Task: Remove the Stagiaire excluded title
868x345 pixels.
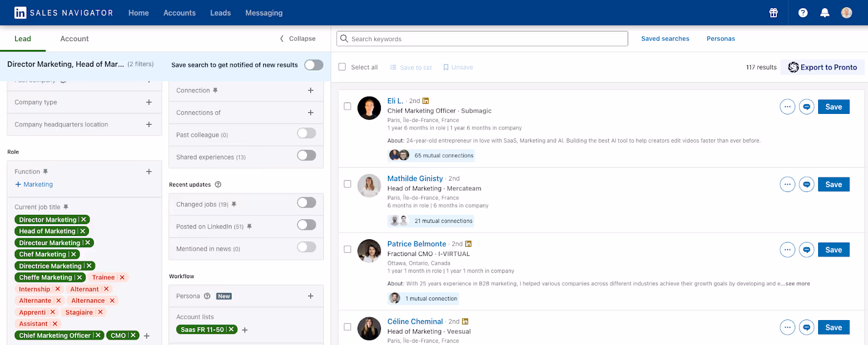Action: click(x=100, y=312)
